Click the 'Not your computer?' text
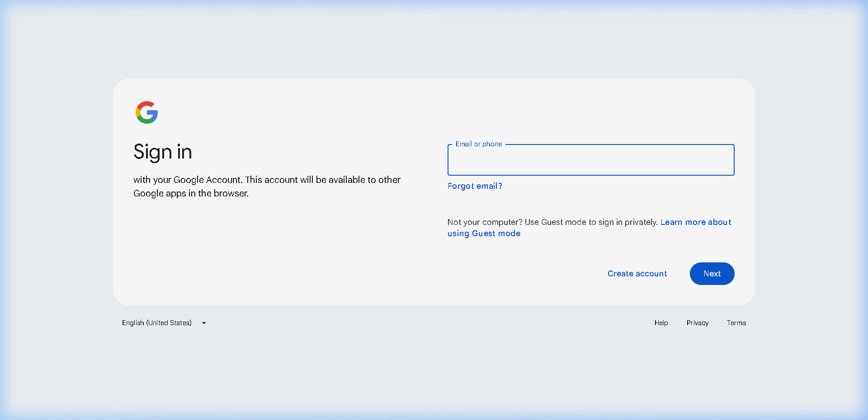 click(485, 222)
